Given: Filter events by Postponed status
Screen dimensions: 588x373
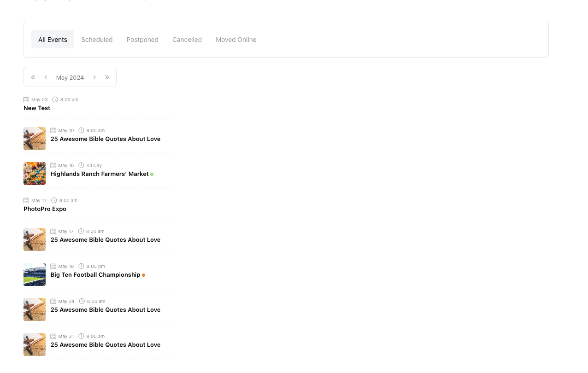Looking at the screenshot, I should click(x=142, y=40).
